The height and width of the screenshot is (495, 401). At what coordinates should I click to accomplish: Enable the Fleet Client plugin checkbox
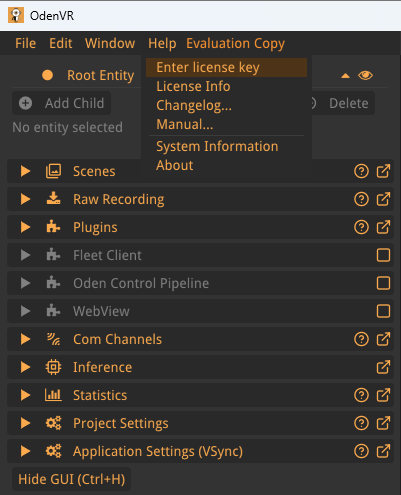[x=383, y=255]
